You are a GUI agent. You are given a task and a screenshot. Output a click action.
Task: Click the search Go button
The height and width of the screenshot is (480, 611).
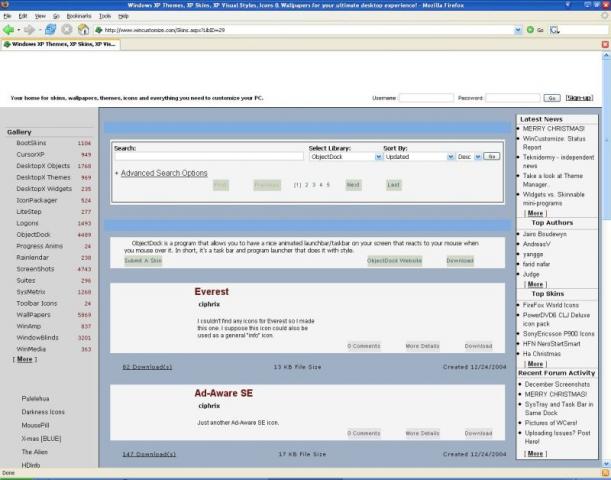tap(491, 156)
